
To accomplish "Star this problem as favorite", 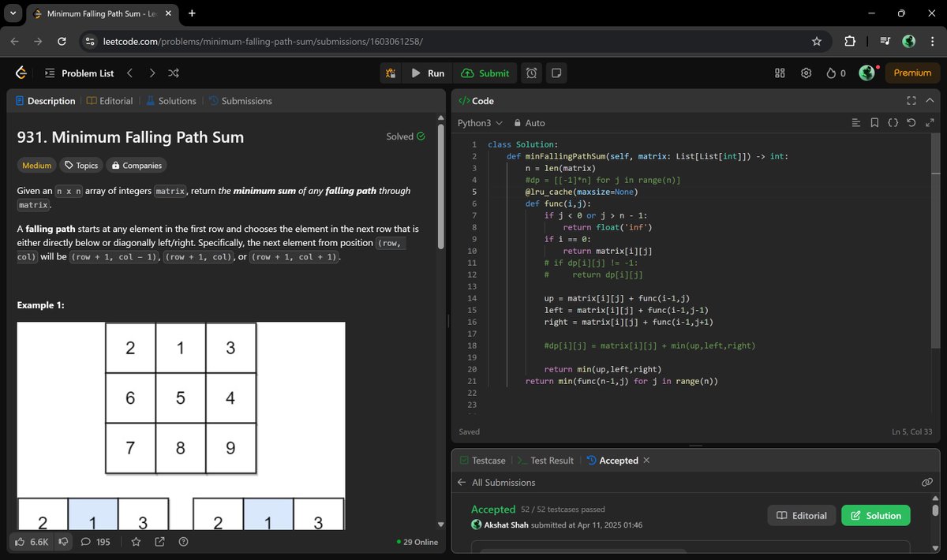I will [136, 542].
